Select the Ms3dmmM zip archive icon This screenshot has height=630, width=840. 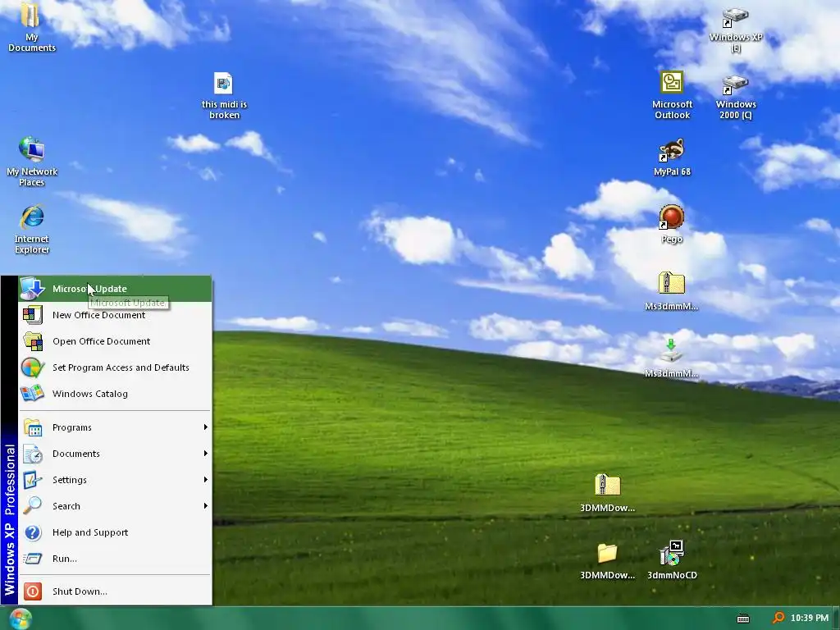[x=671, y=291]
